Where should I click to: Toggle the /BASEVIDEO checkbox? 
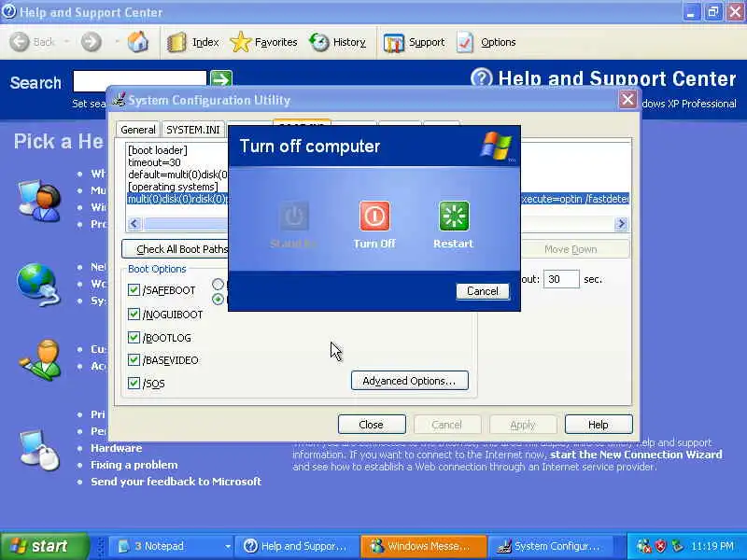[x=134, y=359]
